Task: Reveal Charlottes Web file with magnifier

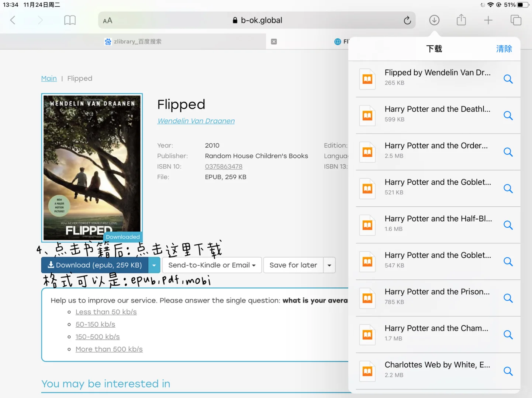Action: [x=508, y=371]
